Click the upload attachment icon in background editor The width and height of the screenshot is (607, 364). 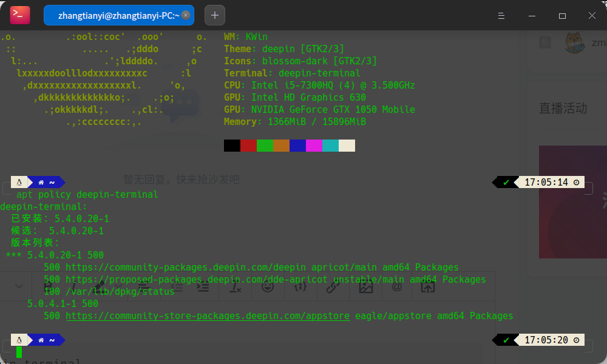[428, 287]
